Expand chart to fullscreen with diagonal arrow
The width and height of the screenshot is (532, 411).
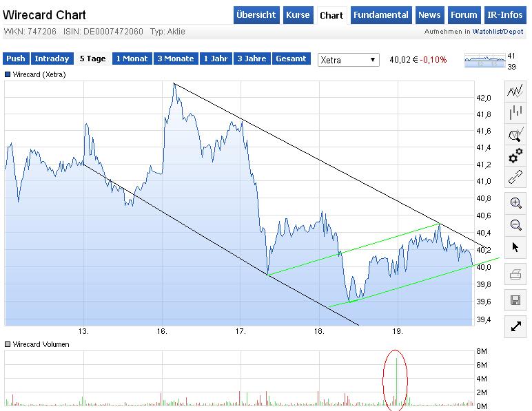click(515, 326)
